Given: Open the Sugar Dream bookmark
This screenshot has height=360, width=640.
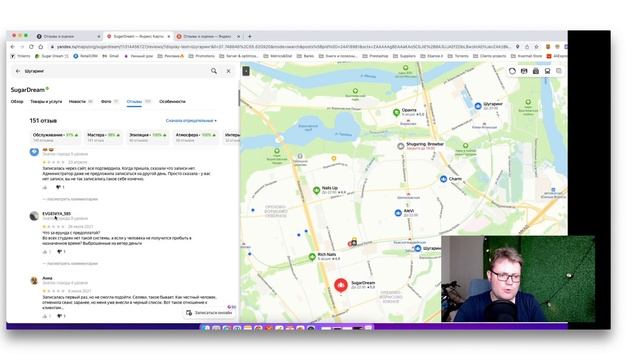Looking at the screenshot, I should [52, 56].
